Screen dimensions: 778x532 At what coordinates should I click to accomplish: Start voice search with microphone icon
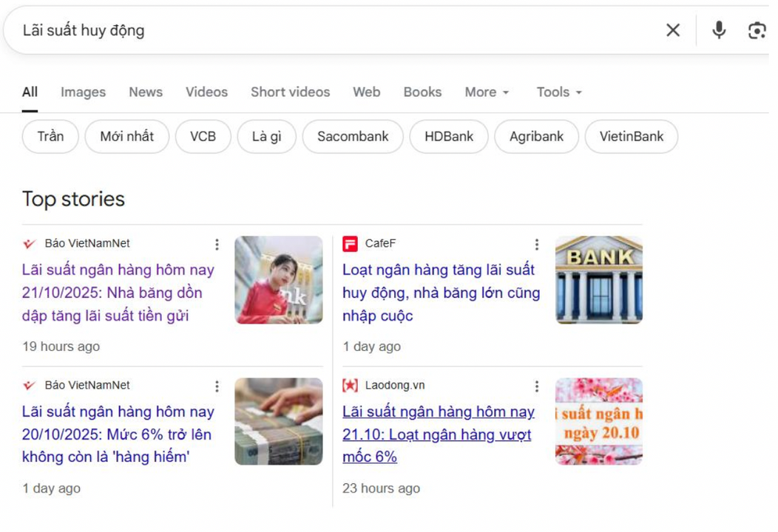718,30
